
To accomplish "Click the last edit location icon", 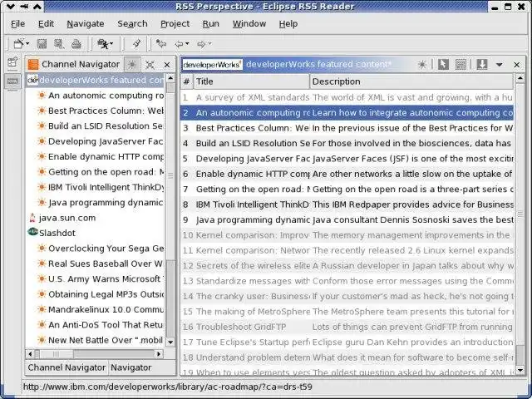I will point(160,43).
